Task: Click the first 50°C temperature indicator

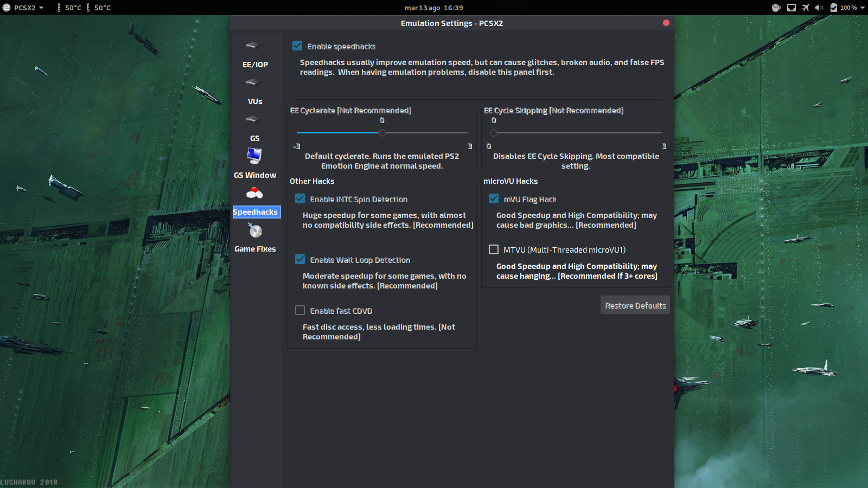Action: (x=70, y=8)
